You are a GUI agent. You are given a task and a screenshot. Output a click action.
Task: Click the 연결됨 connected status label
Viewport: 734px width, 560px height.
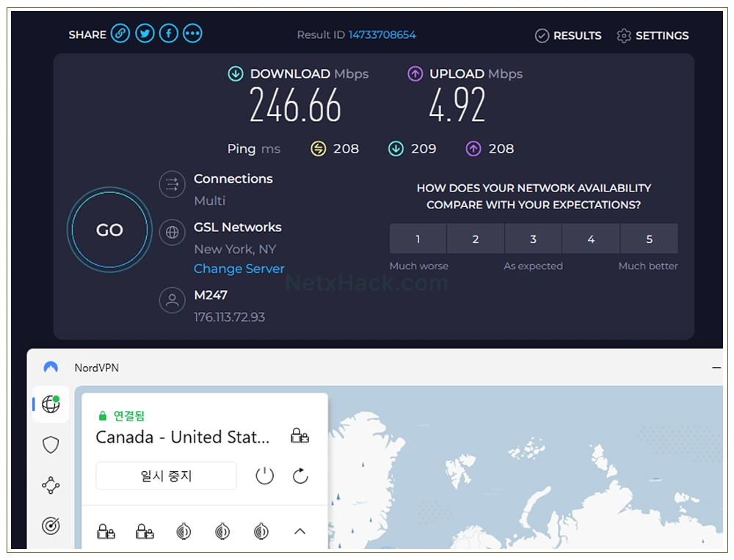click(128, 416)
